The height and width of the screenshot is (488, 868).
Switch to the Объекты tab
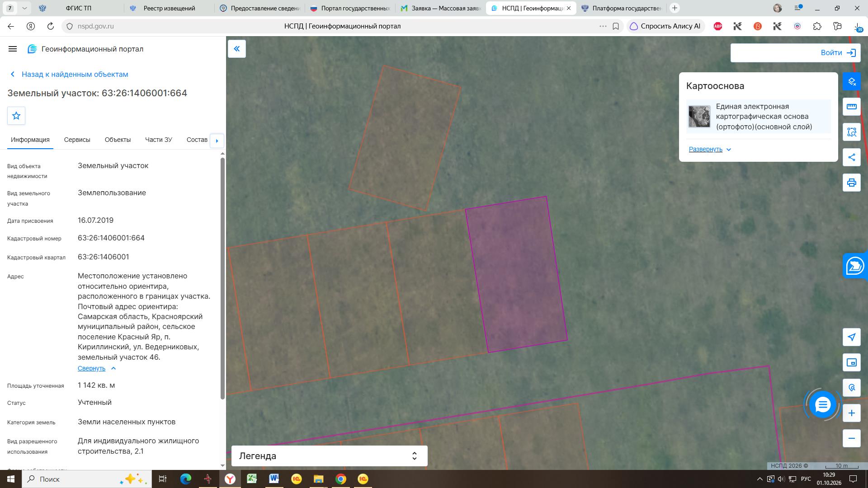(x=118, y=140)
